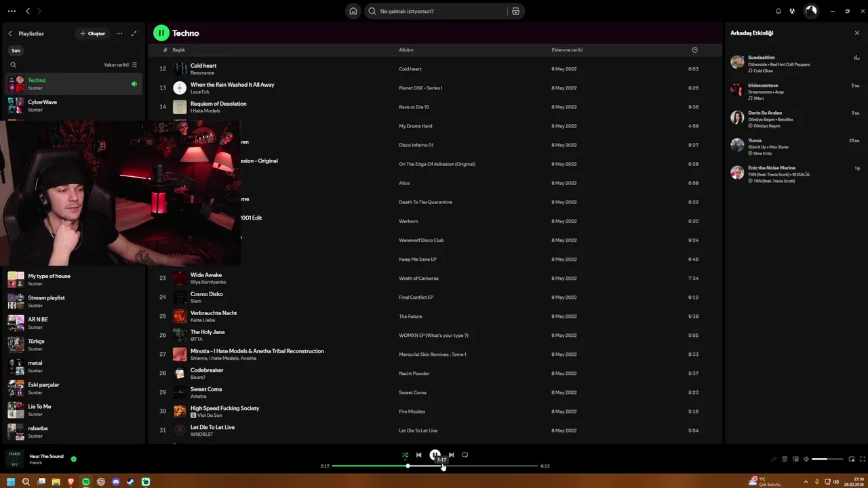
Task: Select the 'Cosmo Disko' track
Action: 434,297
